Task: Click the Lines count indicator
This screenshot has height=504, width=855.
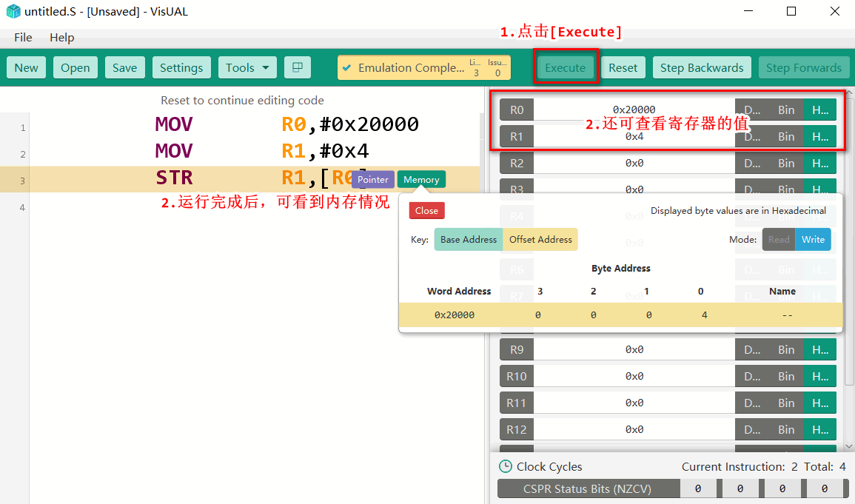Action: pyautogui.click(x=475, y=67)
